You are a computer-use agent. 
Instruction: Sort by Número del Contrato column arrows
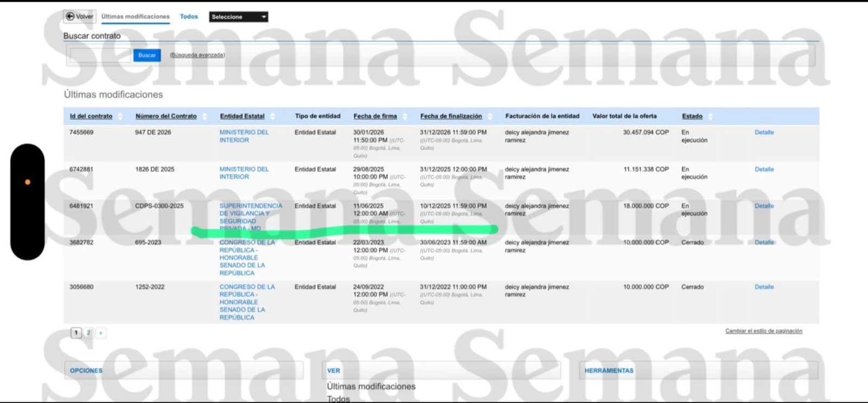(x=205, y=117)
